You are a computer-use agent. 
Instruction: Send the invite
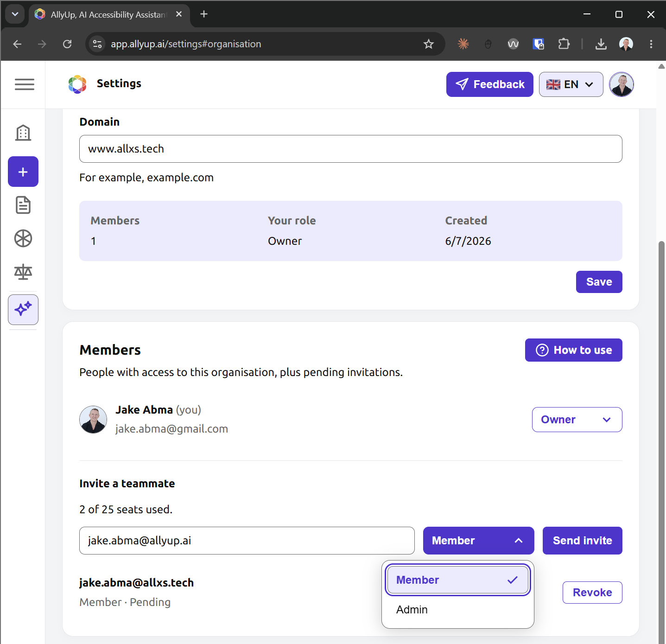coord(583,541)
